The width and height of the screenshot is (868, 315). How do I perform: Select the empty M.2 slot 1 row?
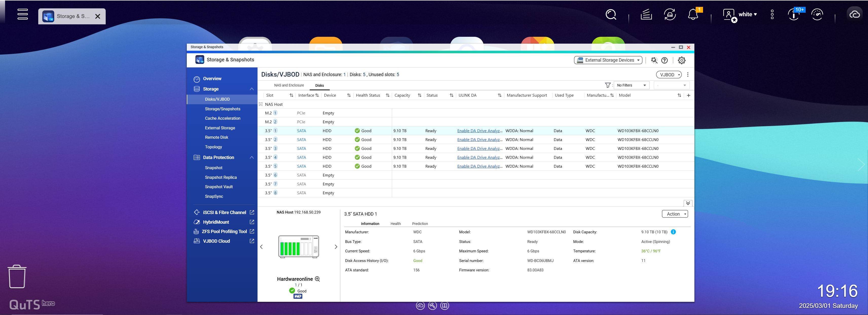pos(476,113)
